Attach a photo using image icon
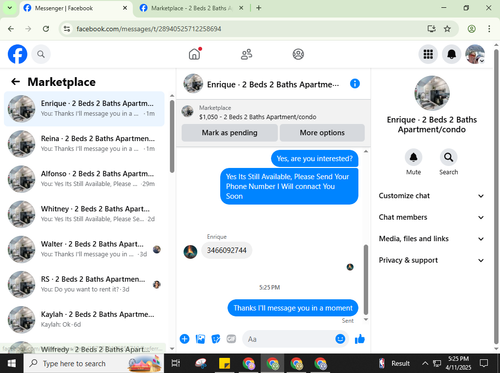 click(200, 339)
